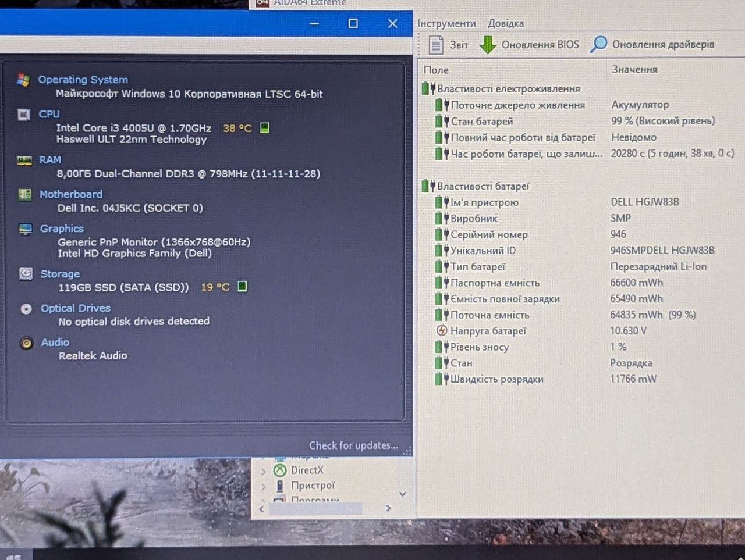Click the Storage drive icon in Speccy
Viewport: 745px width, 560px height.
[x=26, y=274]
